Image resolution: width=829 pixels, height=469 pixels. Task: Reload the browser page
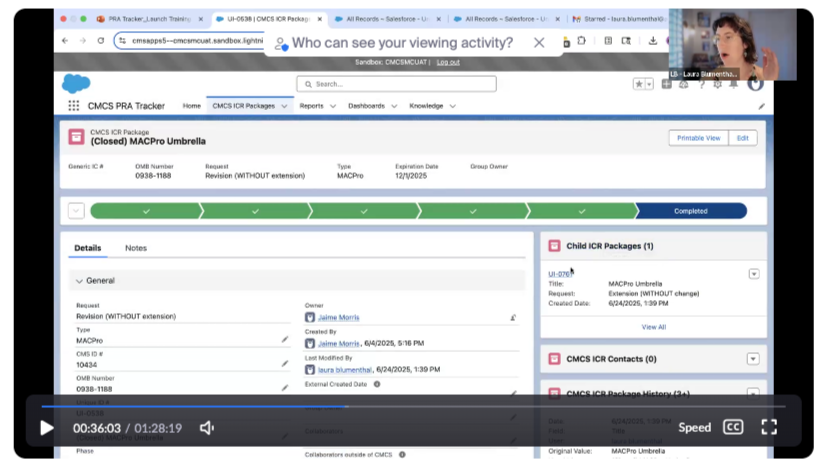tap(100, 41)
